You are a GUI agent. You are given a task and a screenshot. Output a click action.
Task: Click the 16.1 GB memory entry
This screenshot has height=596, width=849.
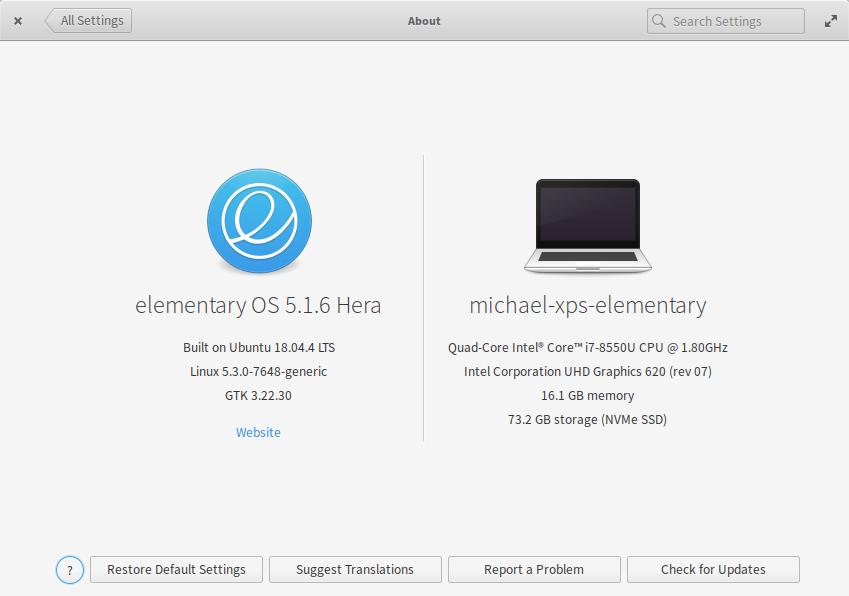coord(588,395)
